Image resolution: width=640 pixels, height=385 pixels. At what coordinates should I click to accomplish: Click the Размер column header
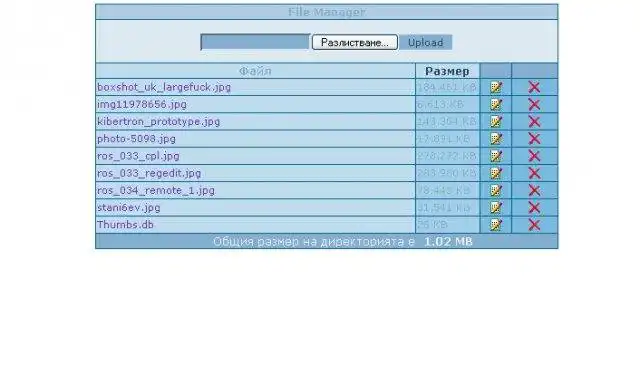pos(447,71)
